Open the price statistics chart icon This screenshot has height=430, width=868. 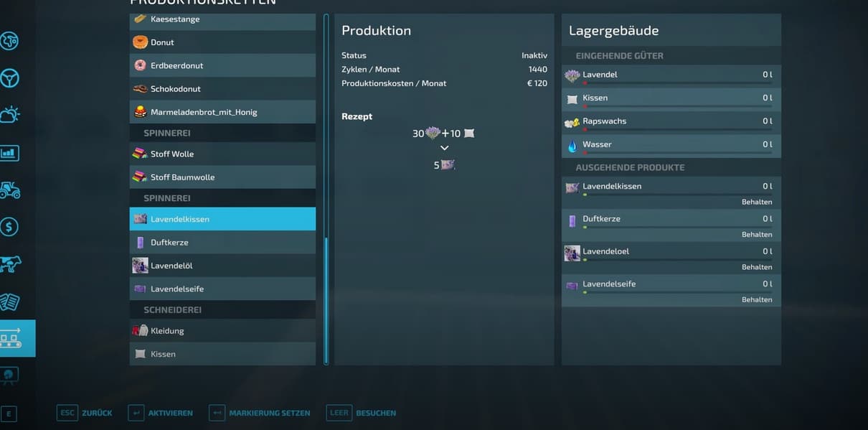tap(9, 152)
